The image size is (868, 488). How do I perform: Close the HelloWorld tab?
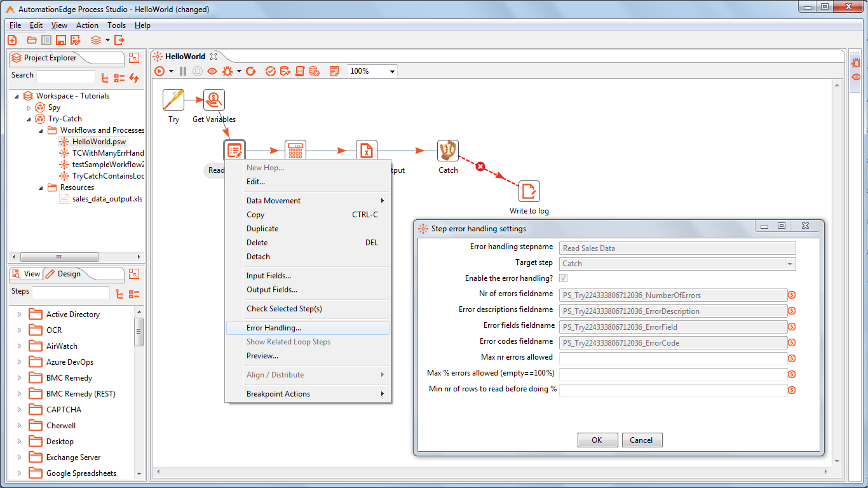tap(214, 57)
